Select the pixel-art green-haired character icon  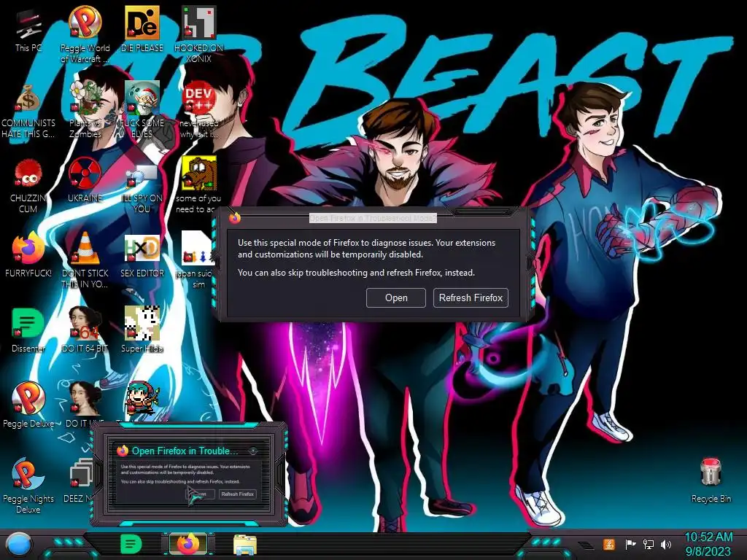tap(142, 399)
